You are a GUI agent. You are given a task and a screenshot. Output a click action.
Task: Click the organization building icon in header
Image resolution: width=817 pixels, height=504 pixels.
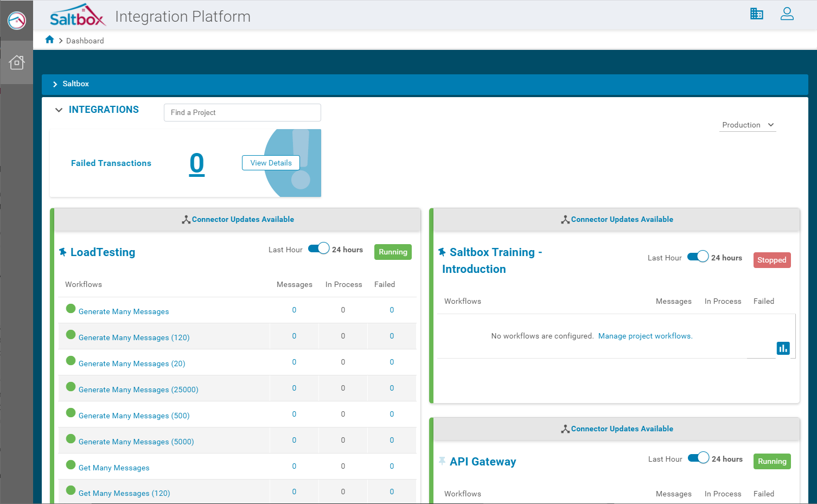tap(756, 14)
